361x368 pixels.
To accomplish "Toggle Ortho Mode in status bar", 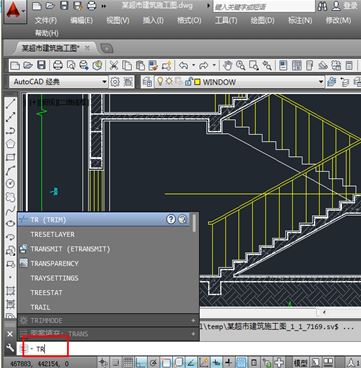I will (141, 362).
